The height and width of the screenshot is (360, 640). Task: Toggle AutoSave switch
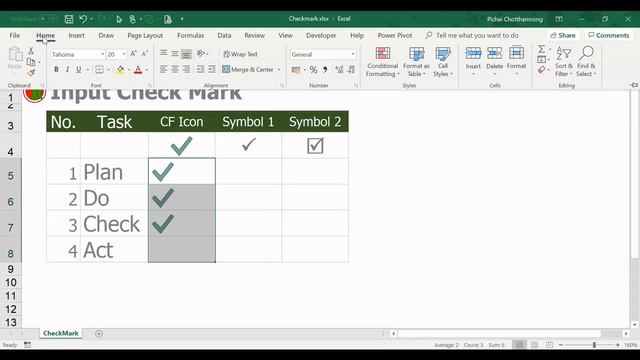[x=48, y=19]
